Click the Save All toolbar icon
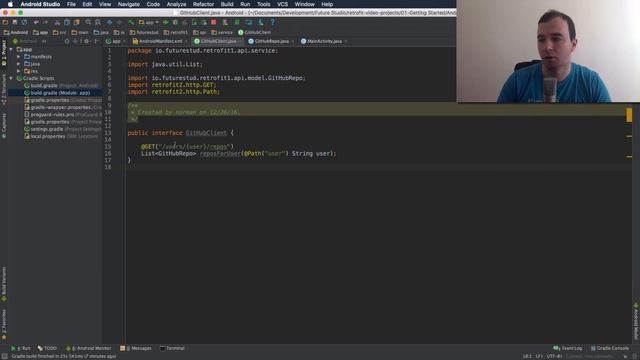 [x=15, y=22]
